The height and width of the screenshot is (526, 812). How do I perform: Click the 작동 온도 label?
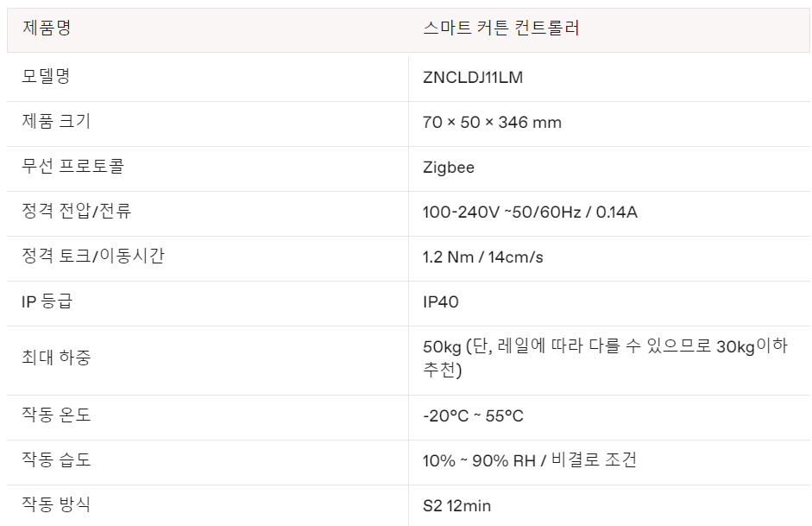pos(56,415)
